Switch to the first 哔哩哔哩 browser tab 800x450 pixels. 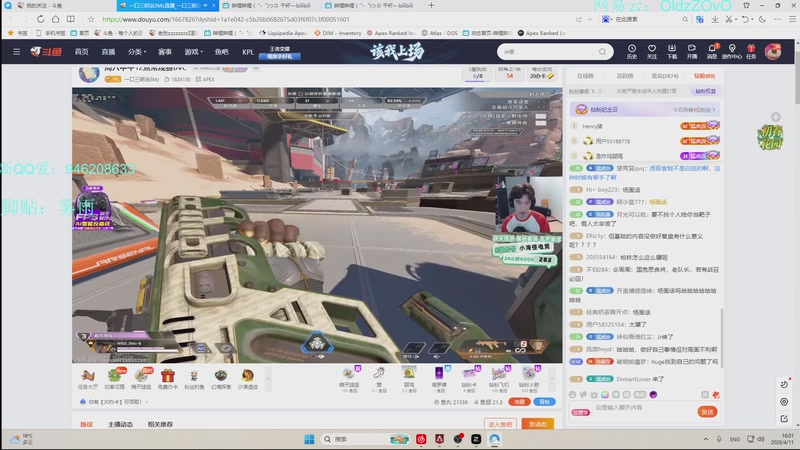pyautogui.click(x=268, y=6)
